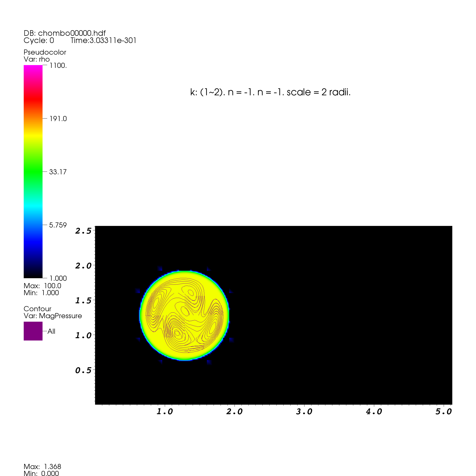Click the 'Pseudocolor' legend title

pyautogui.click(x=45, y=52)
